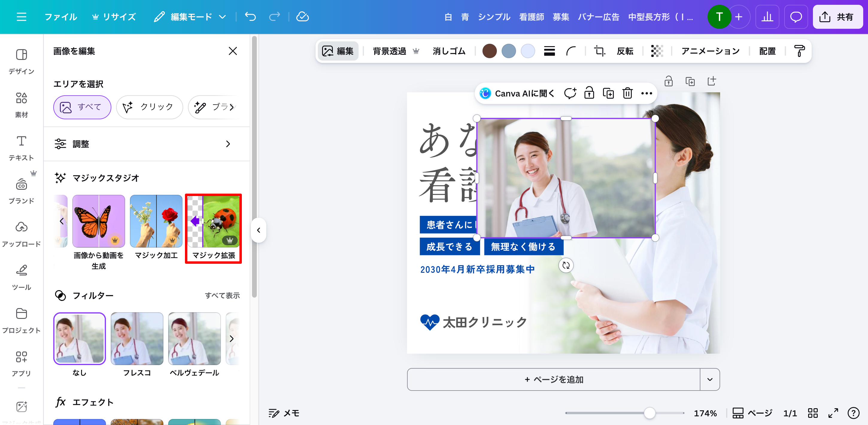Open the アニメーション tab in toolbar

coord(710,51)
